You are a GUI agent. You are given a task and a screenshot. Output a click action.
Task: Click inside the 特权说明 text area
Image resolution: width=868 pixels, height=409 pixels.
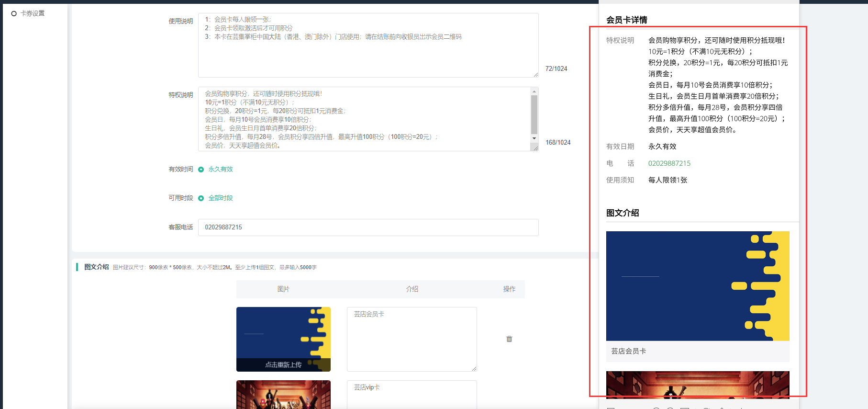[x=364, y=119]
